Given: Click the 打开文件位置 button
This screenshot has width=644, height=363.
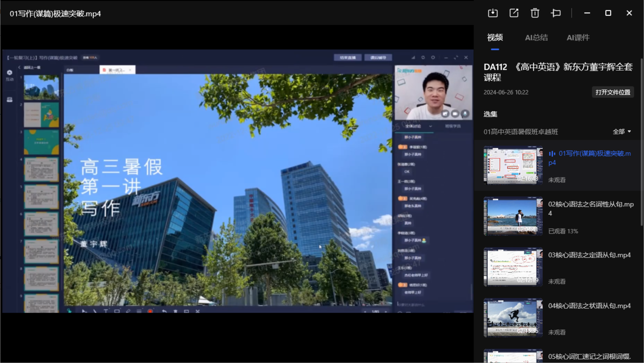Looking at the screenshot, I should tap(613, 92).
